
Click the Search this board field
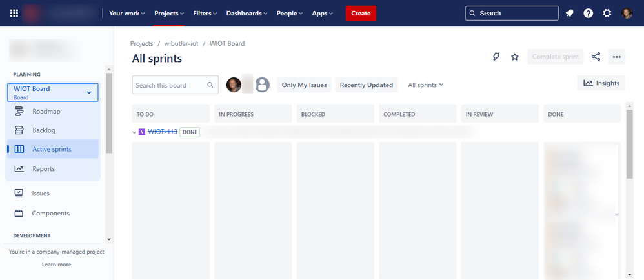pyautogui.click(x=176, y=85)
